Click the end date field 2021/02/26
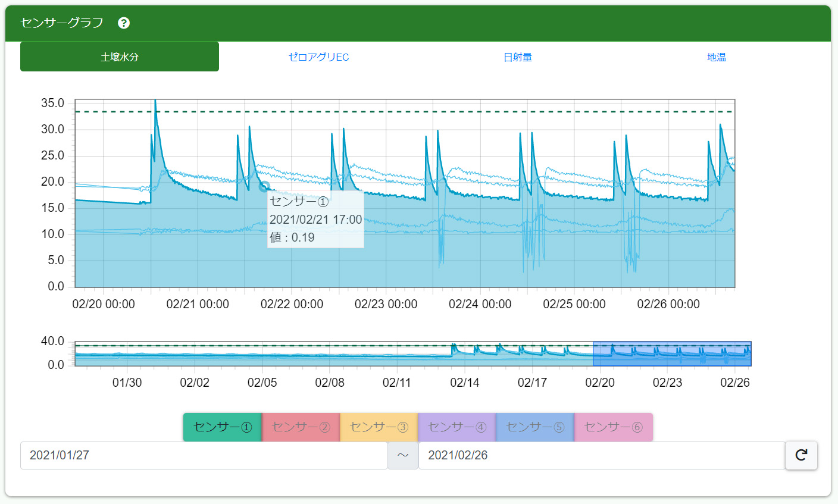This screenshot has width=838, height=504. [601, 455]
